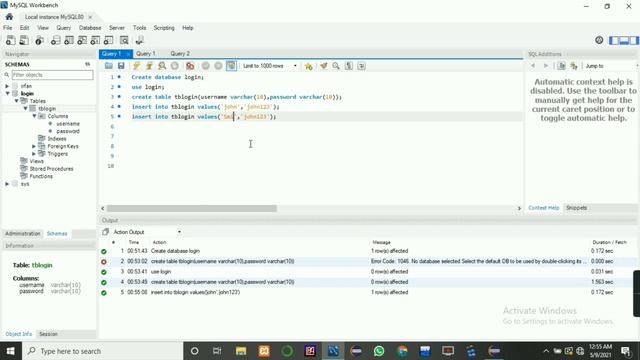Open the File menu
The height and width of the screenshot is (360, 640).
(x=8, y=28)
